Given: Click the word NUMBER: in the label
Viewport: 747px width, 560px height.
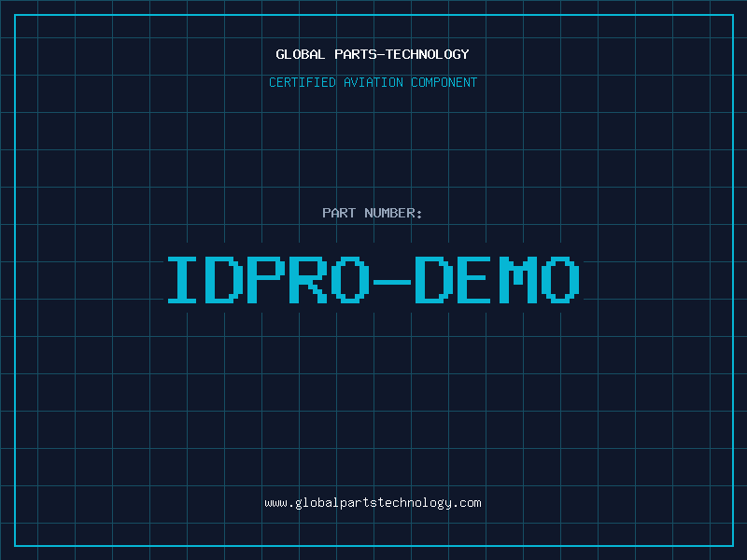Looking at the screenshot, I should pyautogui.click(x=393, y=214).
